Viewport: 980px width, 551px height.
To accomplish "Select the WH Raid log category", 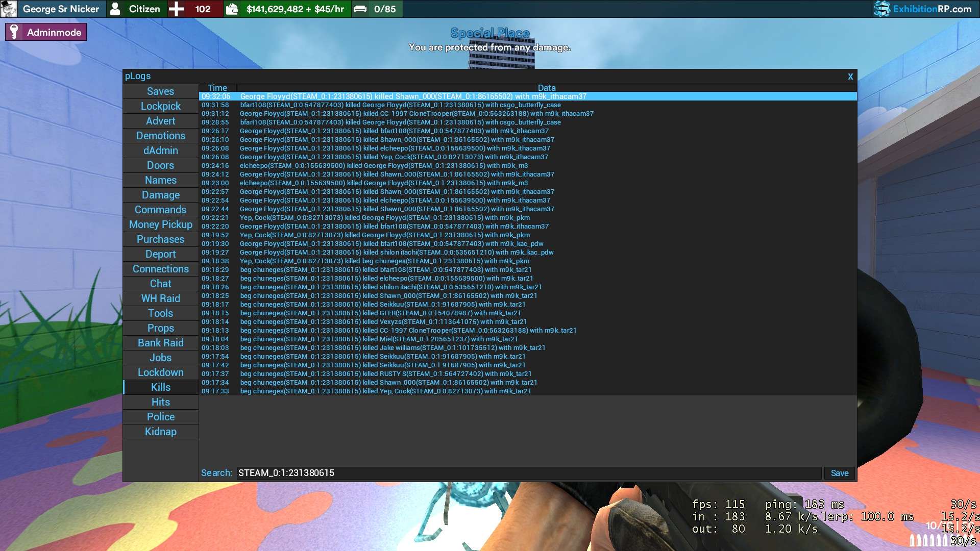I will [161, 298].
